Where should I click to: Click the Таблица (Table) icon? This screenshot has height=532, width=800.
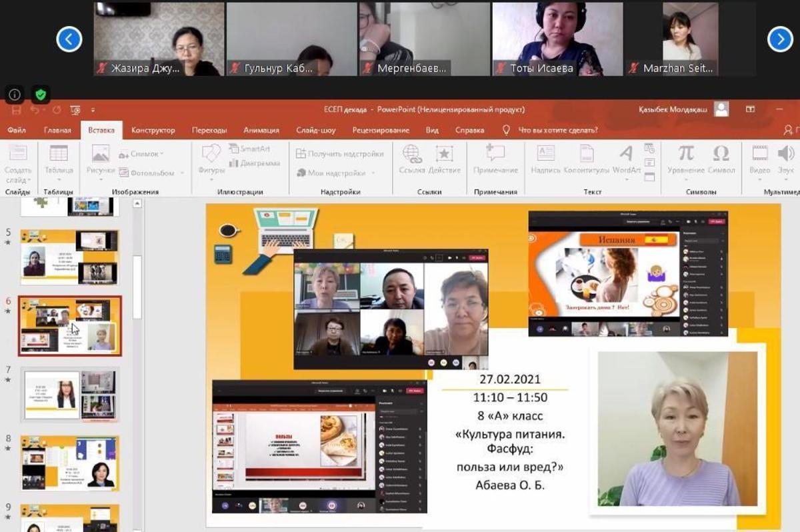pos(59,154)
